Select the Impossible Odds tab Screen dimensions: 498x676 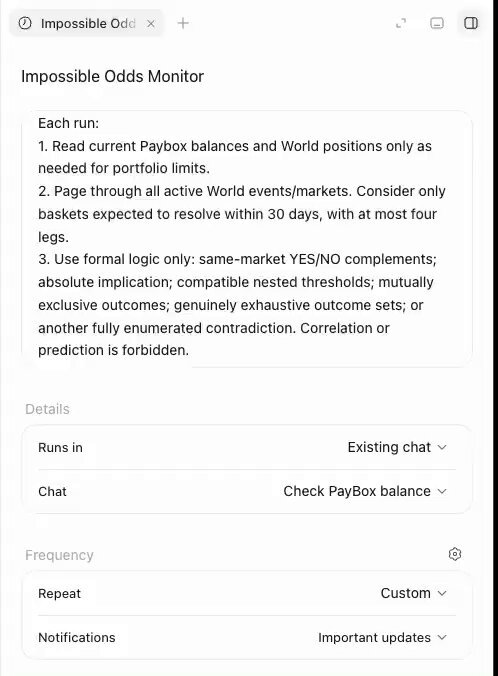click(x=87, y=23)
